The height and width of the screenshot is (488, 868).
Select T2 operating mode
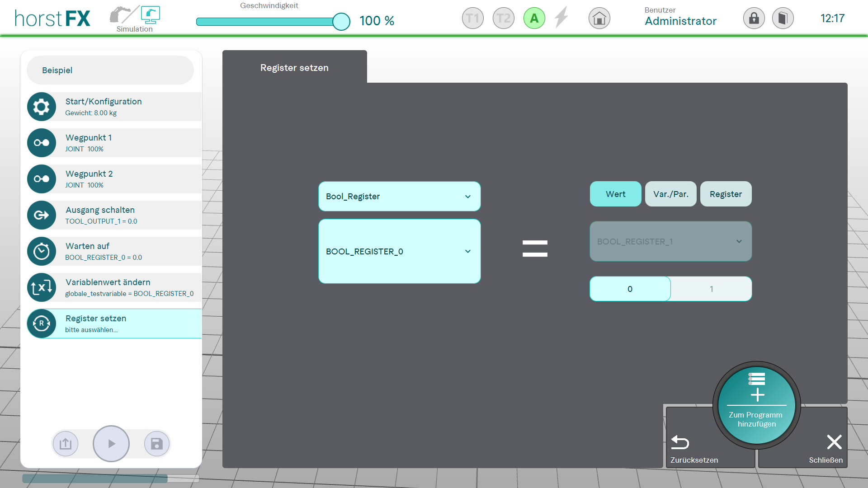503,19
